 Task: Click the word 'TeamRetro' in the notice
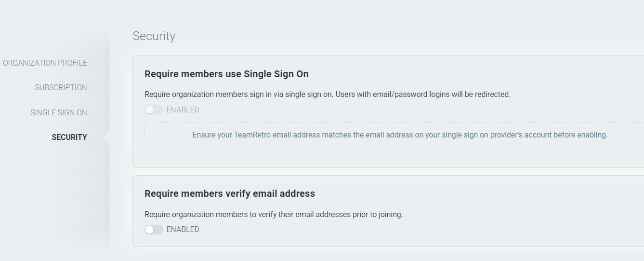pyautogui.click(x=252, y=135)
